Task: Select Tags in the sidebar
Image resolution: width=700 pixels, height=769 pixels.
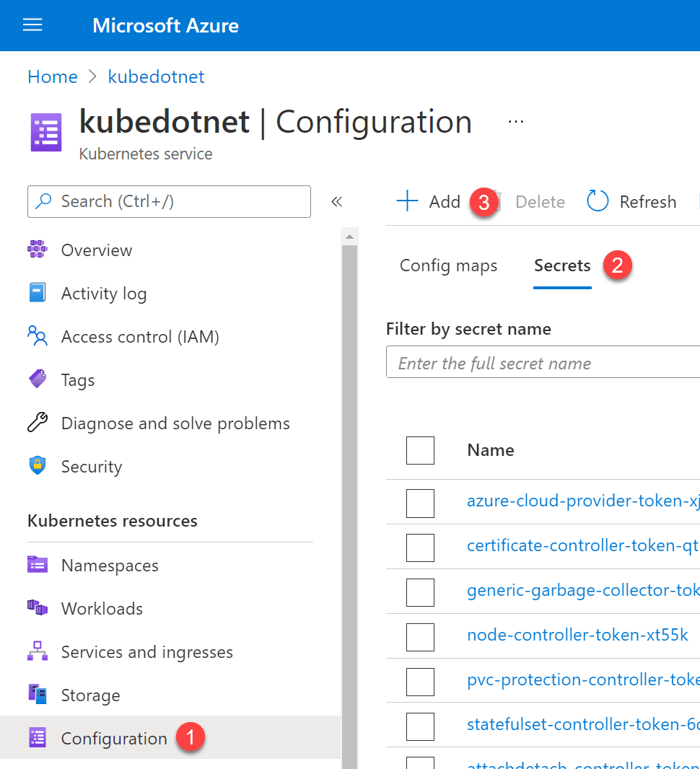Action: 78,379
